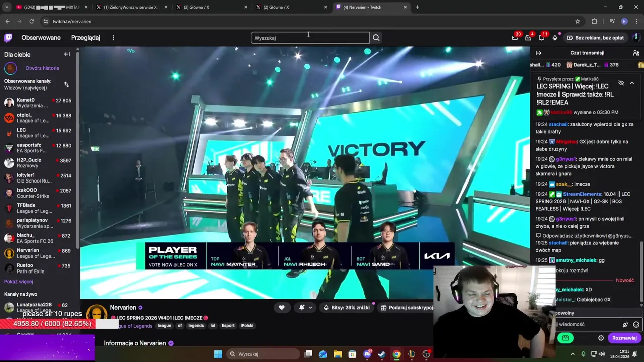
Task: Open IzakOOO channel in sidebar
Action: (x=38, y=193)
